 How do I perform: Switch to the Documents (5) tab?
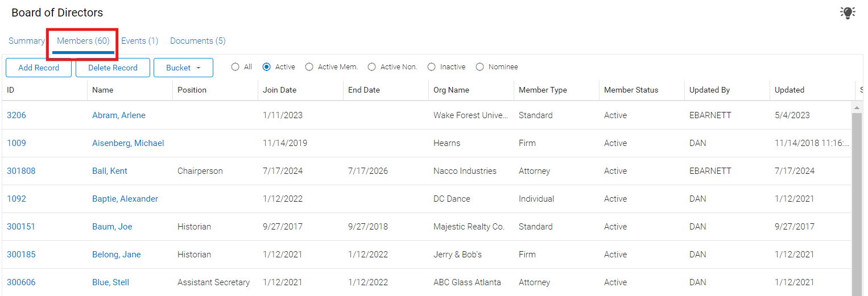pos(198,41)
